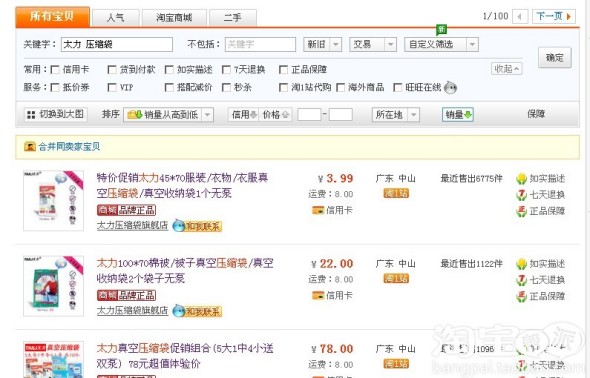The width and height of the screenshot is (590, 378).
Task: Open 太力压缩袋旗舰店 link in 22.00 listing
Action: (x=132, y=310)
